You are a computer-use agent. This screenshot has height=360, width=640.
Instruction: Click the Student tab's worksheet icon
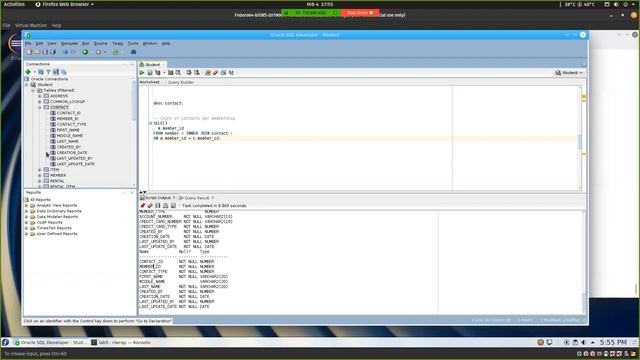pos(142,64)
